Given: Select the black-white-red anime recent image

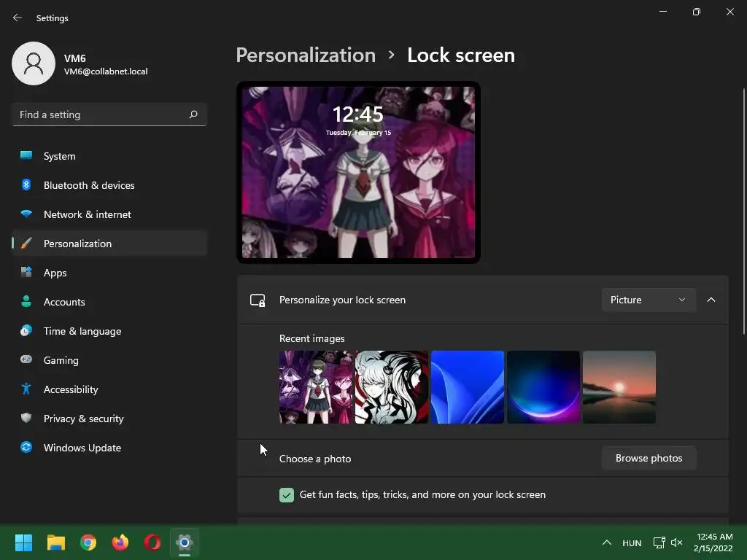Looking at the screenshot, I should [x=392, y=387].
